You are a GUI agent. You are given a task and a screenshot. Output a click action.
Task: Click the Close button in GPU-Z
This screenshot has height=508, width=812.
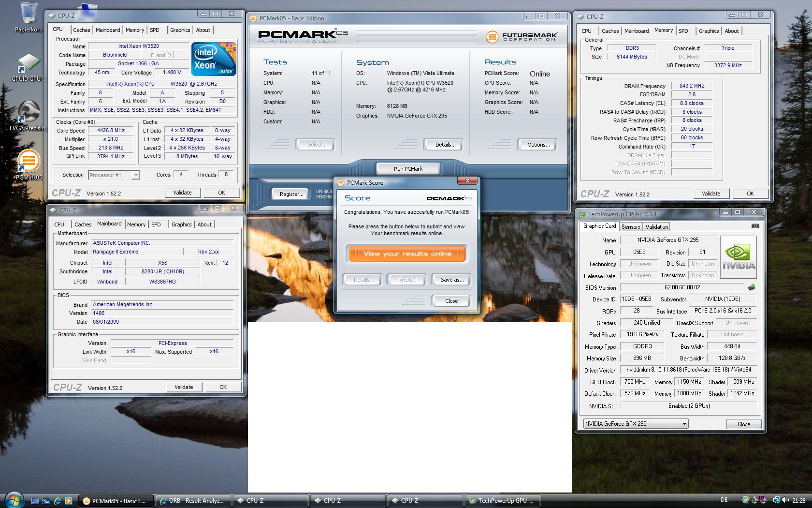[x=743, y=424]
